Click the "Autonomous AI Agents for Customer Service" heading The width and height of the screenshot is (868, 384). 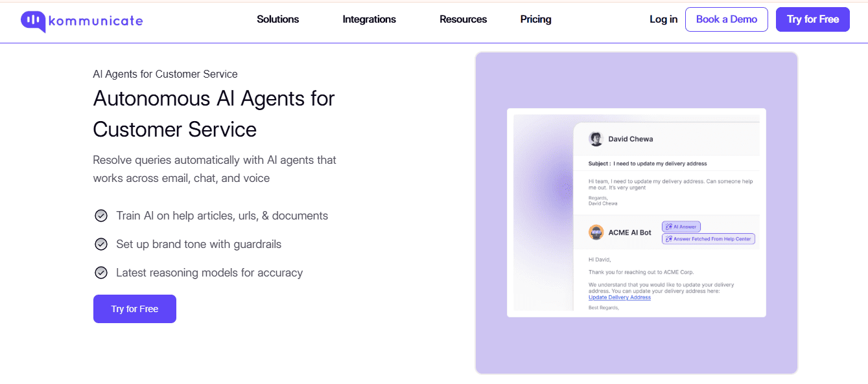click(x=214, y=114)
